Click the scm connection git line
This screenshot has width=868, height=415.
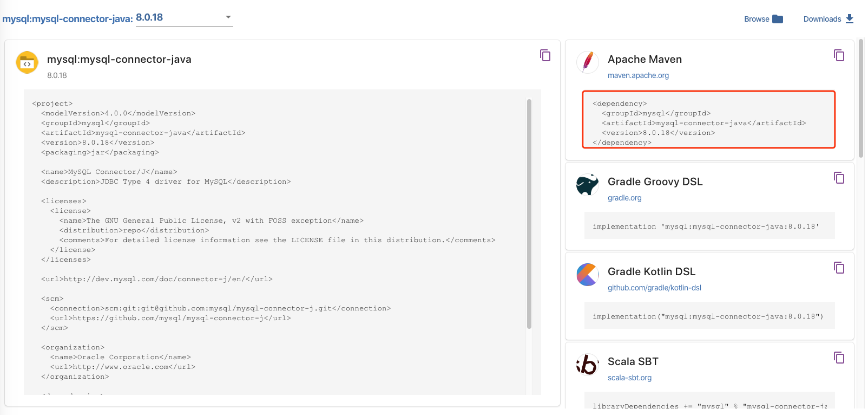click(220, 308)
